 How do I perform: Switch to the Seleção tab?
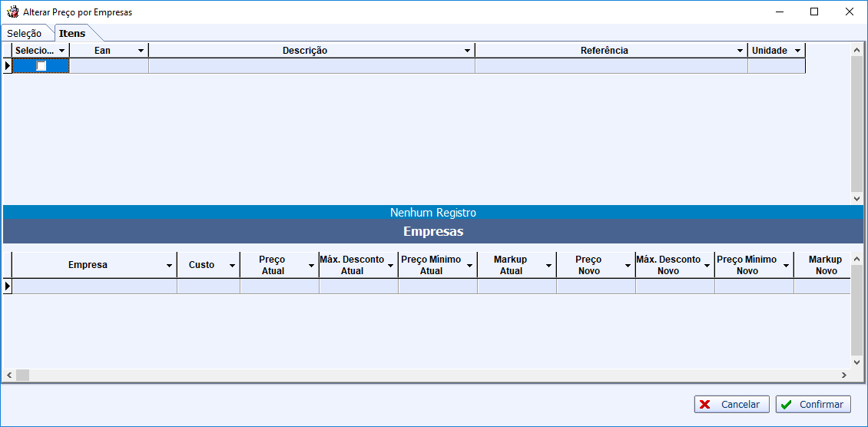pos(25,33)
